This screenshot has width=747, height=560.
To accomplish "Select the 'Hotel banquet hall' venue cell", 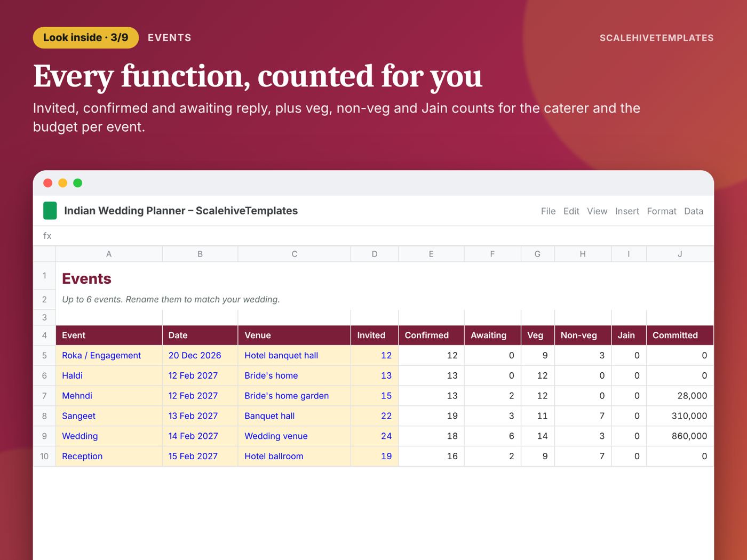I will 295,356.
